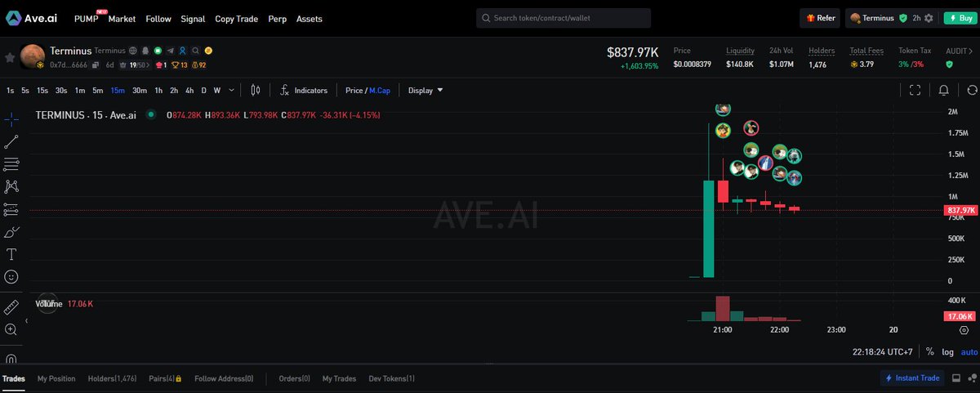Image resolution: width=980 pixels, height=393 pixels.
Task: Toggle auto scale mode
Action: pyautogui.click(x=969, y=351)
